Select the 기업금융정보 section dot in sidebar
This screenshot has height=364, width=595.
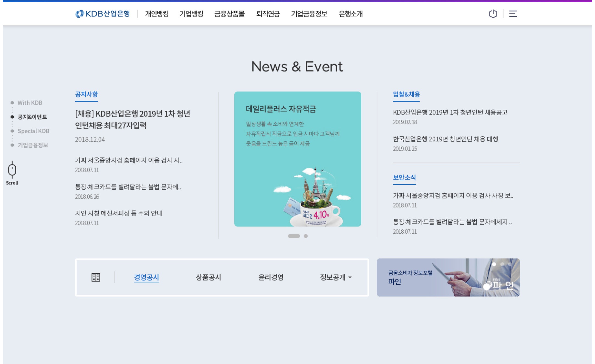coord(12,145)
